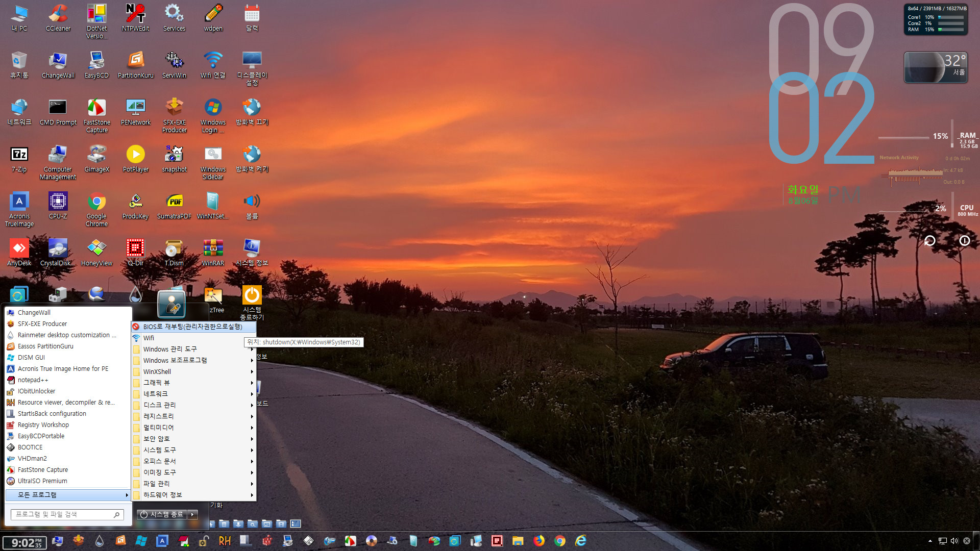This screenshot has height=551, width=980.
Task: Open 파일 관리 folder
Action: (194, 484)
